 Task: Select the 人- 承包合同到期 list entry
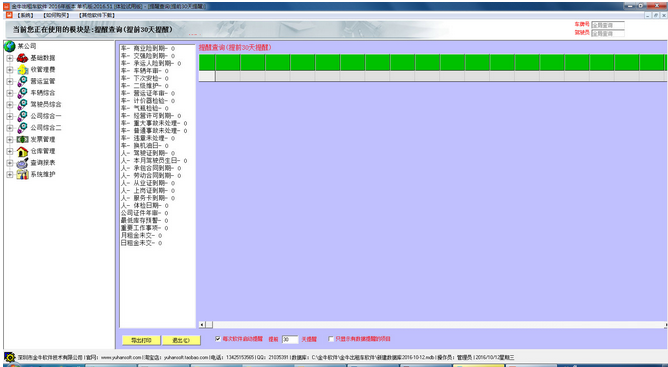point(151,168)
